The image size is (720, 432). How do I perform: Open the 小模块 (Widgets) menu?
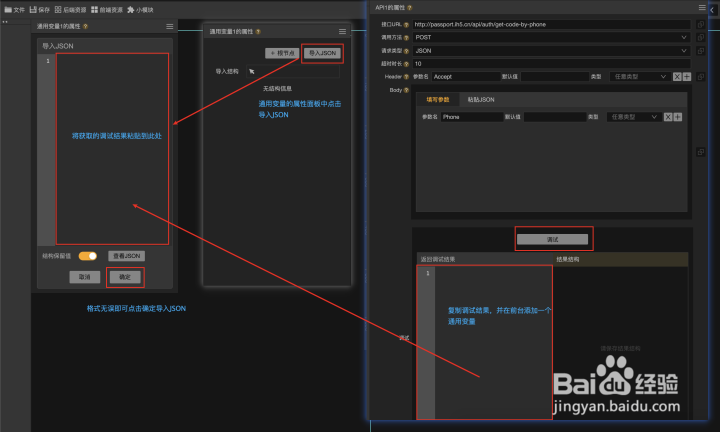click(x=140, y=10)
